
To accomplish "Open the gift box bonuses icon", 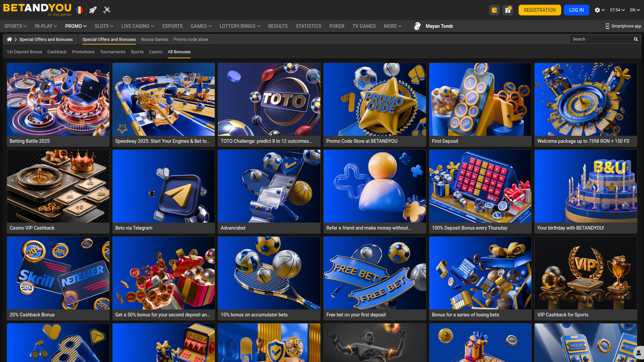I will coord(508,10).
